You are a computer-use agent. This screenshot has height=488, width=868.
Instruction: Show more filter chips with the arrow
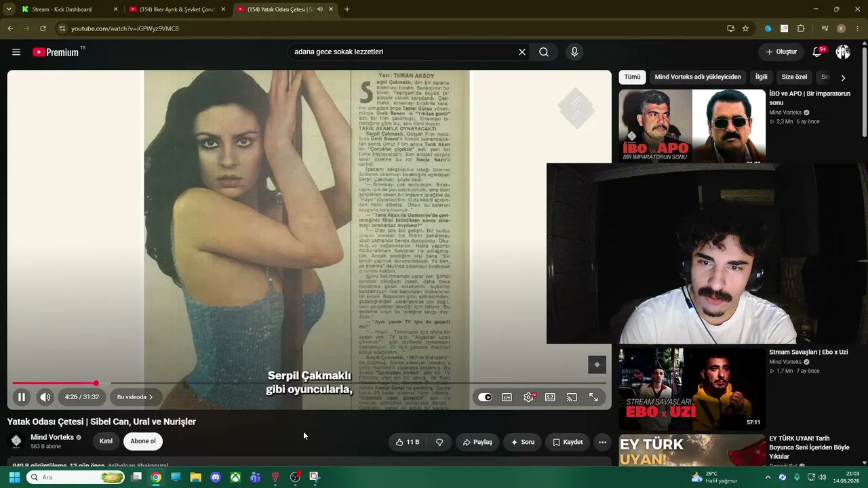(x=843, y=77)
